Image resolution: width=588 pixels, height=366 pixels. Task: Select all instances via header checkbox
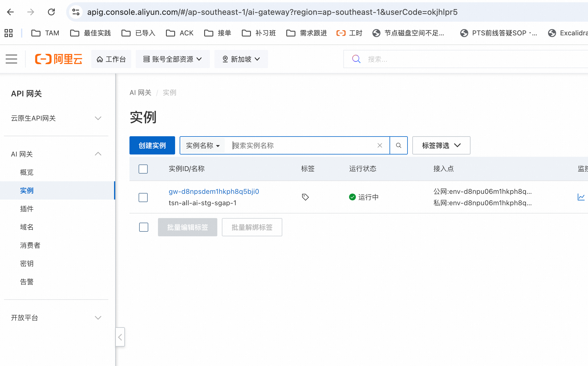143,169
